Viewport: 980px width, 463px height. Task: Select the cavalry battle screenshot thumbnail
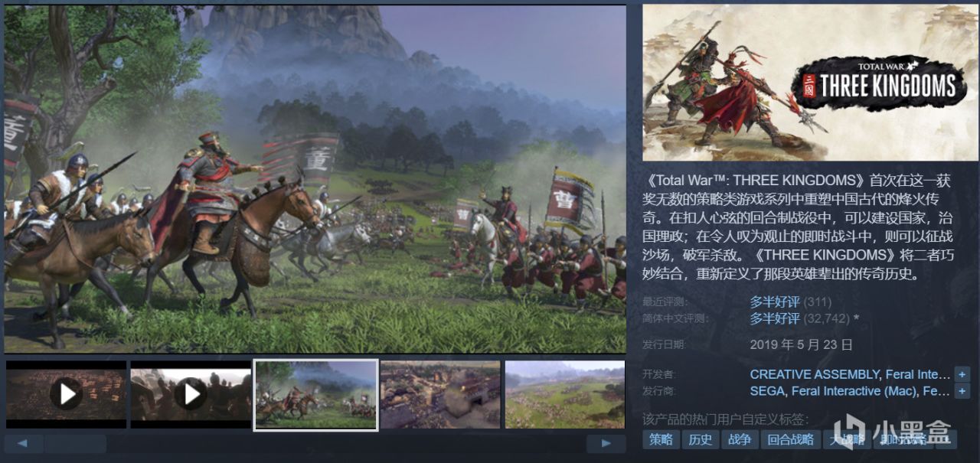[x=315, y=394]
